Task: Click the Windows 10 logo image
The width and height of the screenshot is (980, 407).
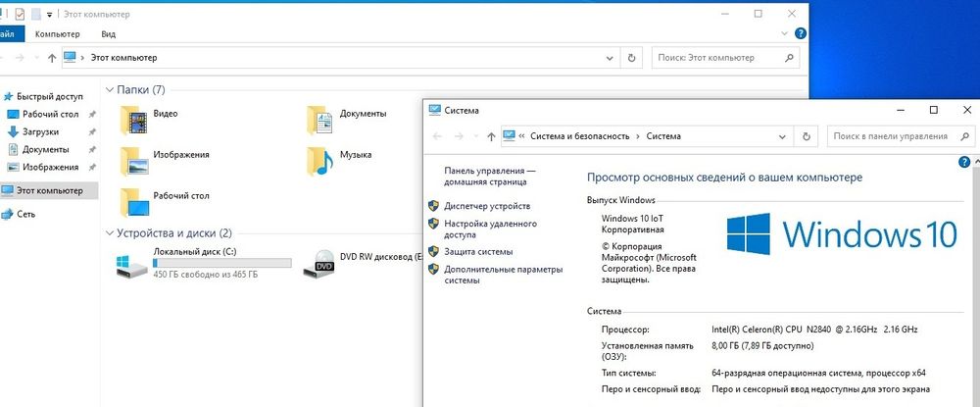Action: coord(841,233)
